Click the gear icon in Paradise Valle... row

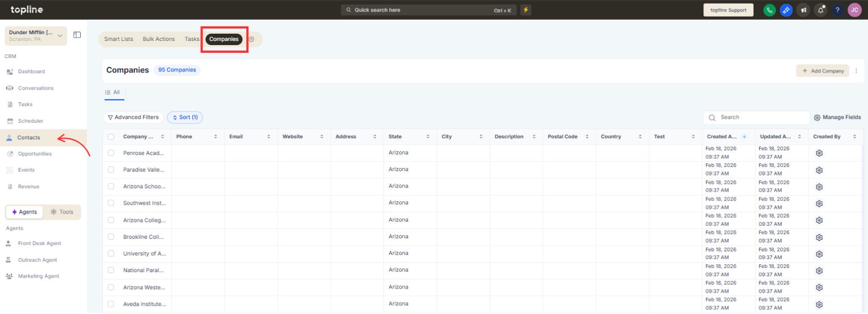pyautogui.click(x=819, y=170)
